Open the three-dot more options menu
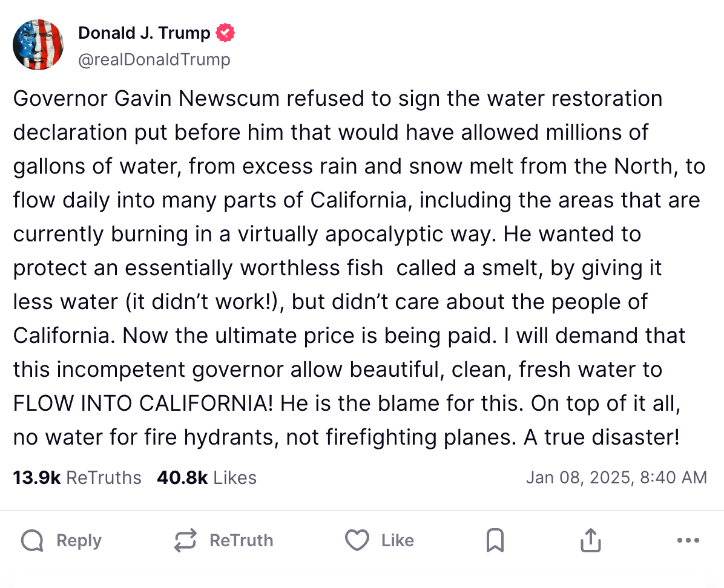The width and height of the screenshot is (724, 588). pos(688,540)
